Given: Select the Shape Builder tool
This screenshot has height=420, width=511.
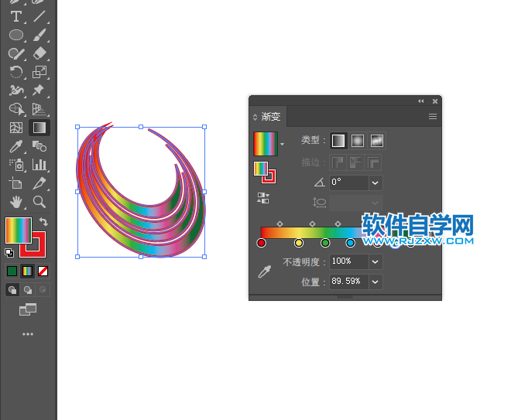Looking at the screenshot, I should point(16,109).
